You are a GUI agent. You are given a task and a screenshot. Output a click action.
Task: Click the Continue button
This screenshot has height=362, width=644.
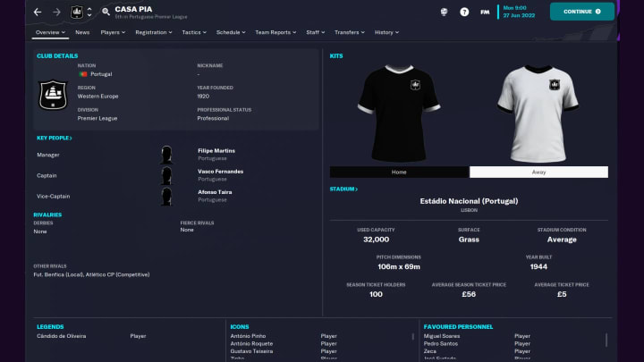pos(582,12)
